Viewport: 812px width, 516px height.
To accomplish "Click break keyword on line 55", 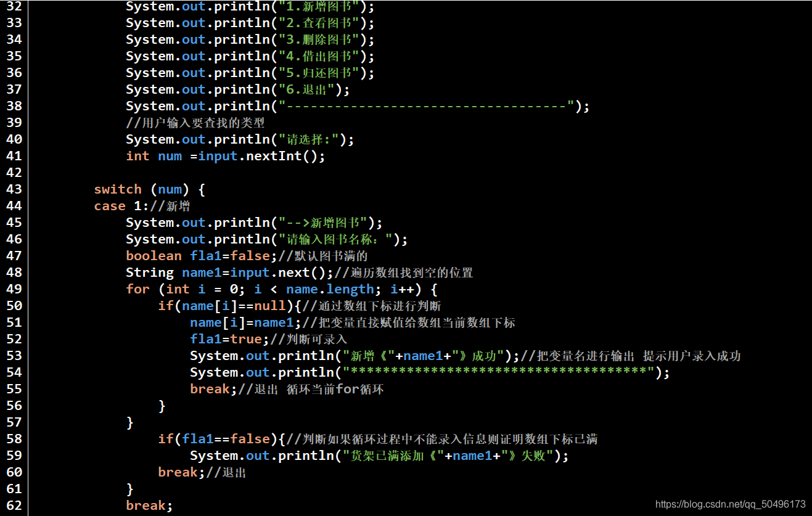I will [x=210, y=389].
